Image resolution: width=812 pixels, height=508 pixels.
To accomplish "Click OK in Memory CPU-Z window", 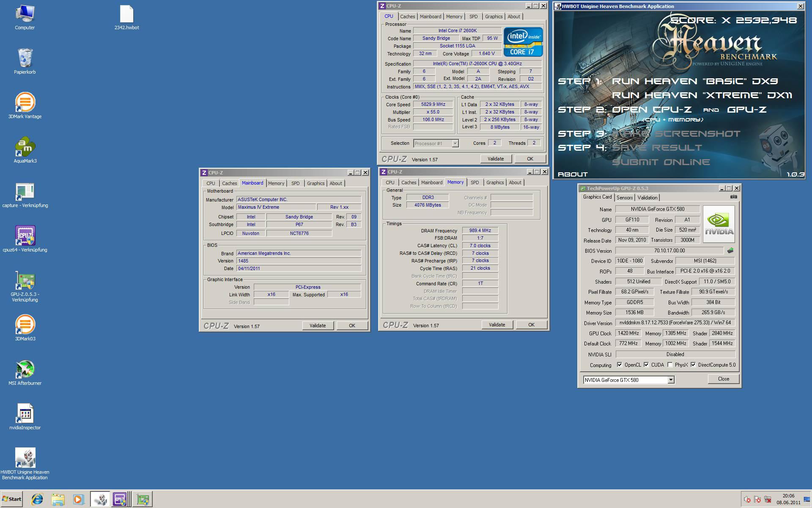I will click(531, 325).
